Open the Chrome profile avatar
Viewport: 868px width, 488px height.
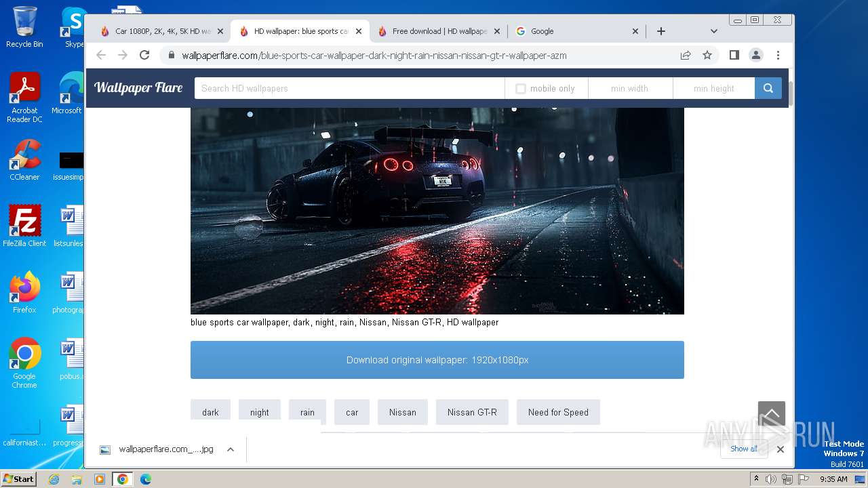click(x=756, y=55)
